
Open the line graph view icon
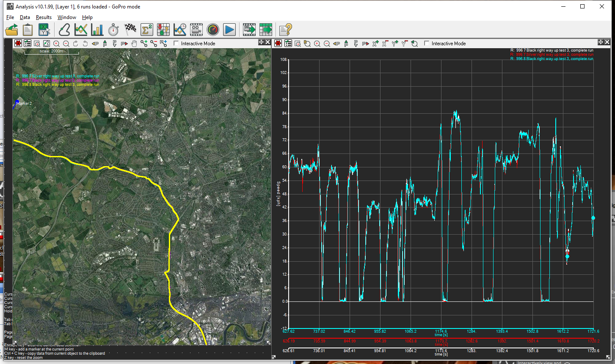click(x=80, y=30)
